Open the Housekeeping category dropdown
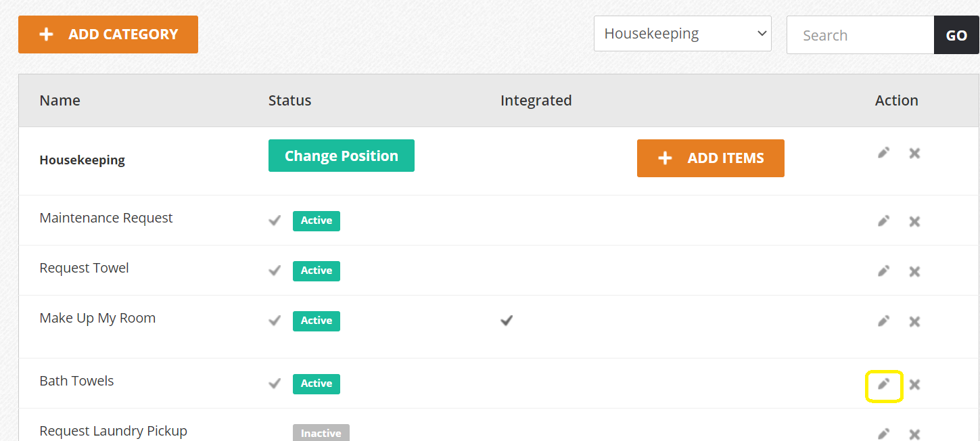The width and height of the screenshot is (980, 441). coord(682,33)
